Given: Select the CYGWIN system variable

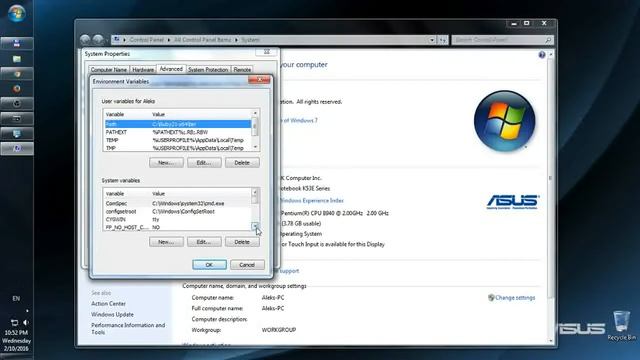Looking at the screenshot, I should [x=178, y=219].
